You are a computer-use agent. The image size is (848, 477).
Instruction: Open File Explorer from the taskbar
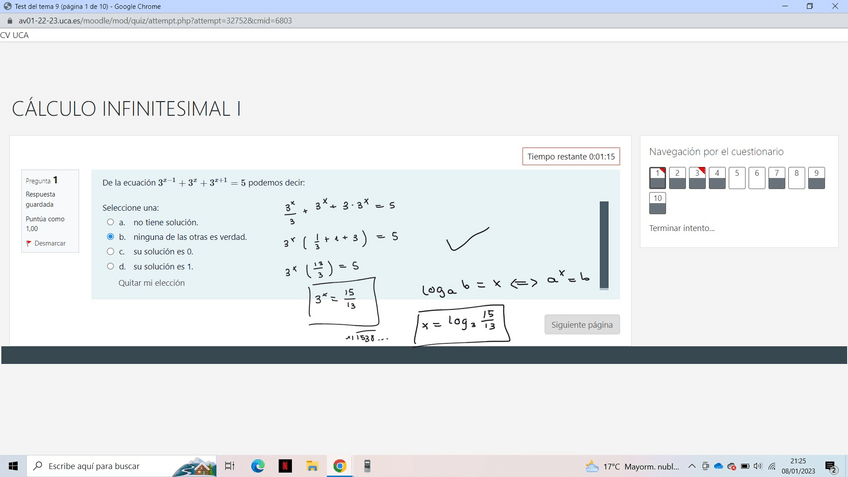tap(312, 466)
